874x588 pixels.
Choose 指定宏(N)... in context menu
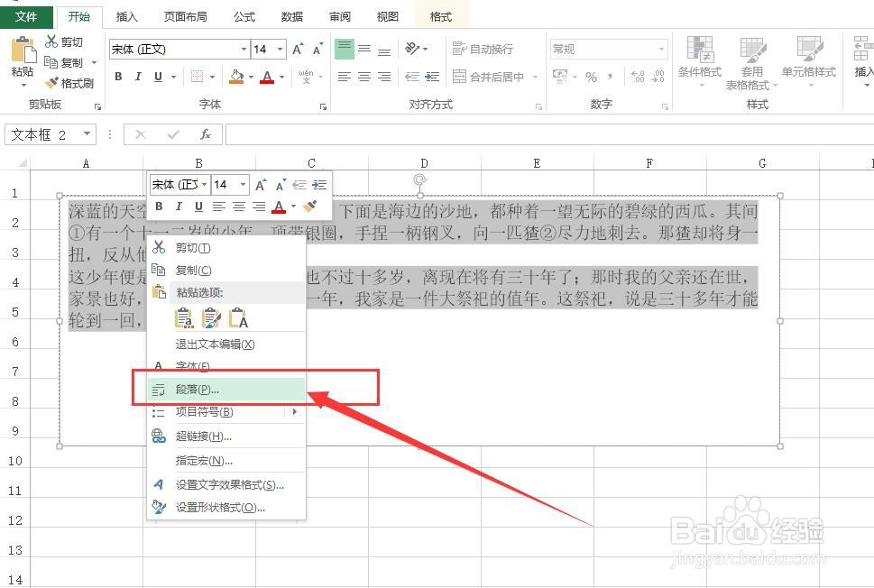[227, 460]
